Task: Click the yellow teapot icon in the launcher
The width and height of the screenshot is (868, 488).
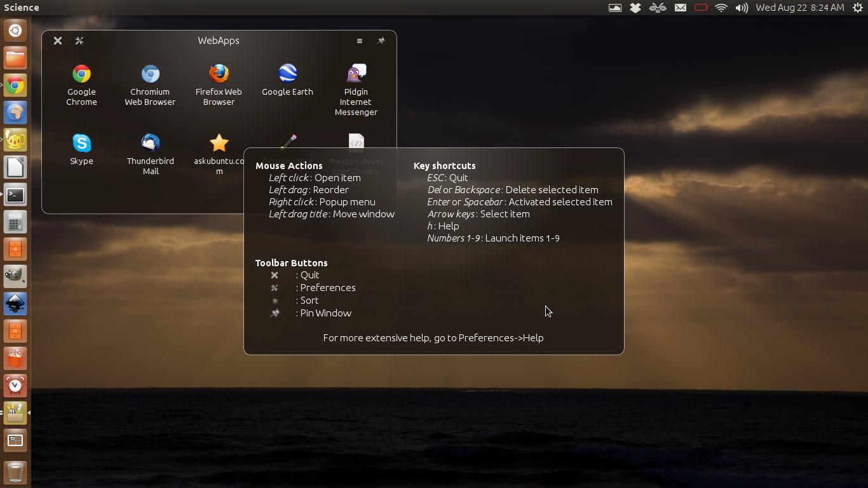Action: tap(16, 140)
